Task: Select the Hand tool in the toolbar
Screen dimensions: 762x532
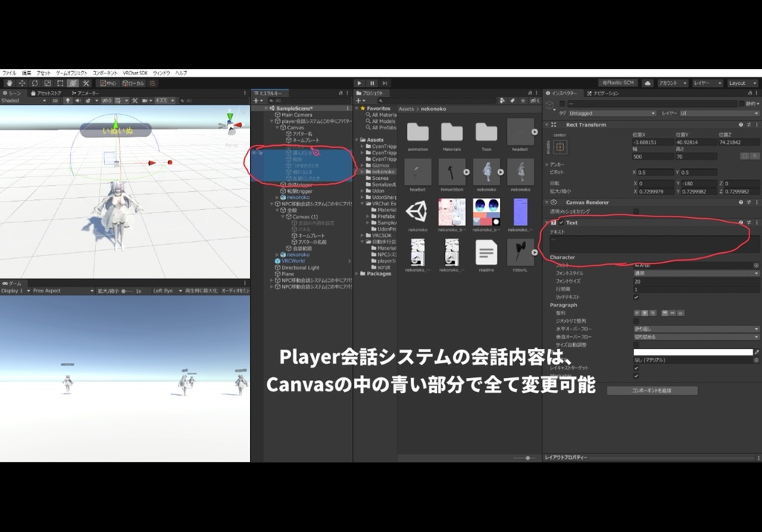Action: (9, 83)
